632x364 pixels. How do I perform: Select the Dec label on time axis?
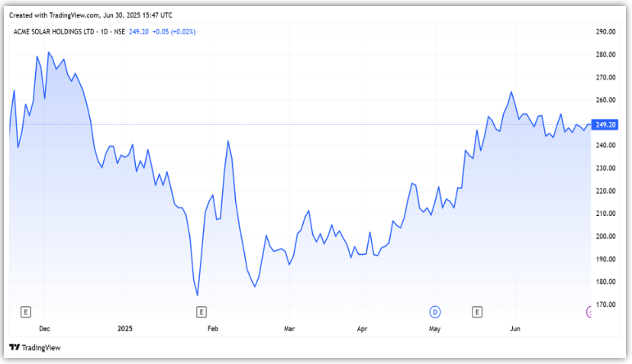point(44,329)
